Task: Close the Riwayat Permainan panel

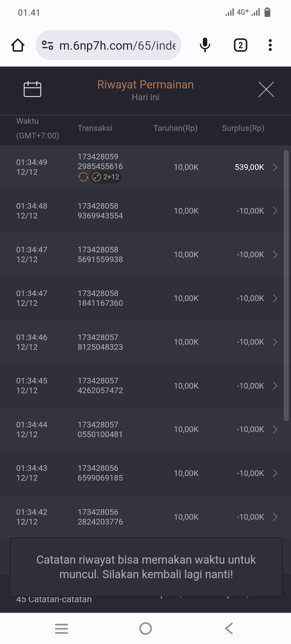Action: pyautogui.click(x=266, y=89)
